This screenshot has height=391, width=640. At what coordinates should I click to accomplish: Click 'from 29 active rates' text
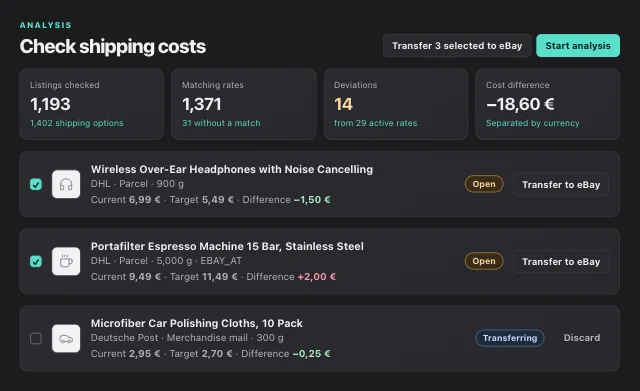(376, 123)
